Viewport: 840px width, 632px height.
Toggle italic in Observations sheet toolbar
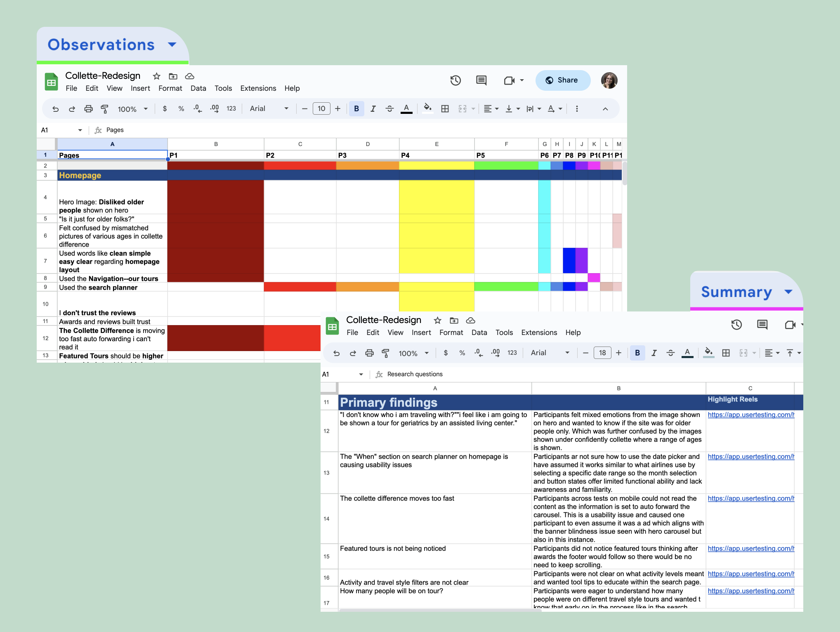pyautogui.click(x=373, y=108)
